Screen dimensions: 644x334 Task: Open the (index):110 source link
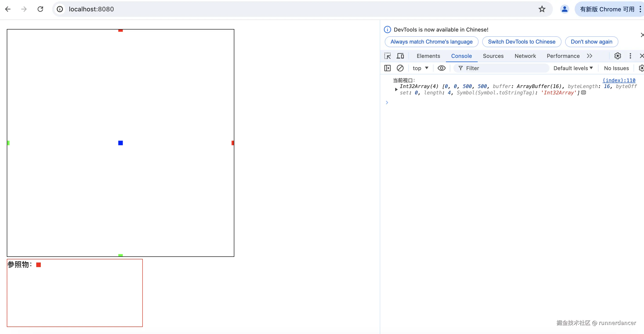tap(619, 80)
